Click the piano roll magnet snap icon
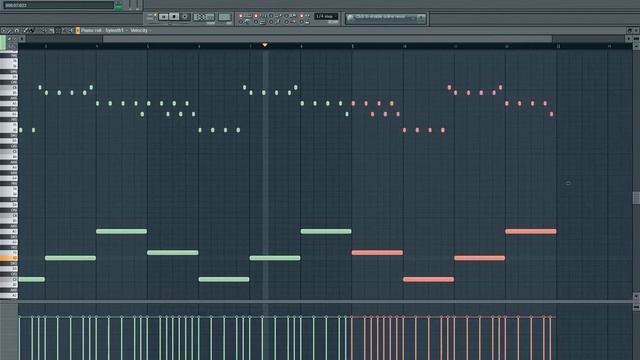 (17, 31)
